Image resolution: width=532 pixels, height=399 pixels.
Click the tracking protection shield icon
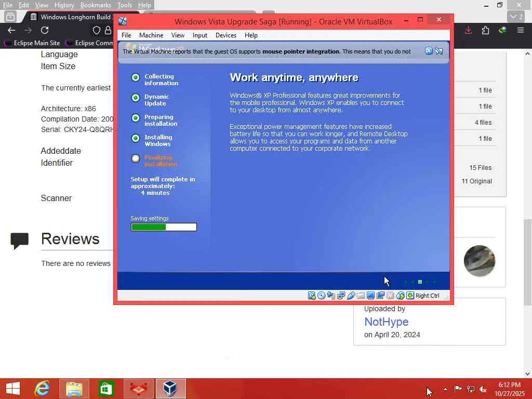click(x=97, y=30)
